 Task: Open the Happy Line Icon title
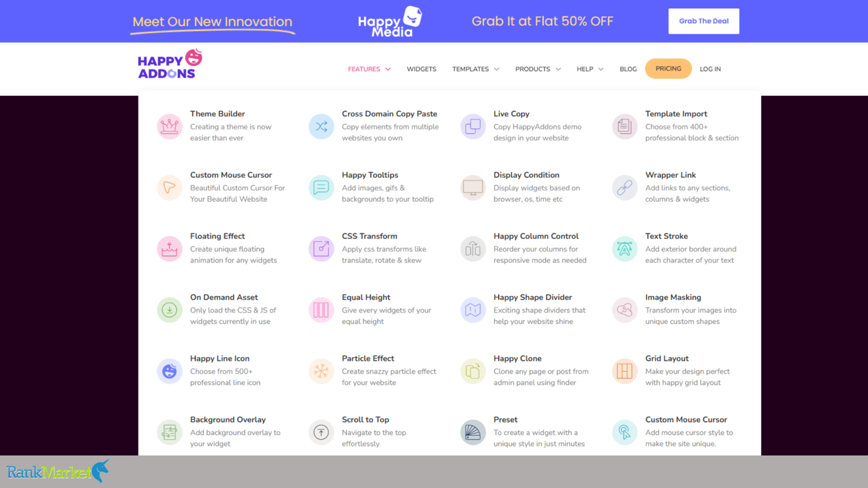tap(220, 358)
